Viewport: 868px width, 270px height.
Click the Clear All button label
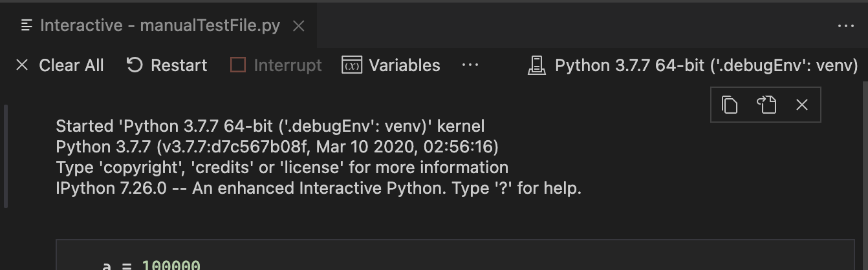point(71,66)
